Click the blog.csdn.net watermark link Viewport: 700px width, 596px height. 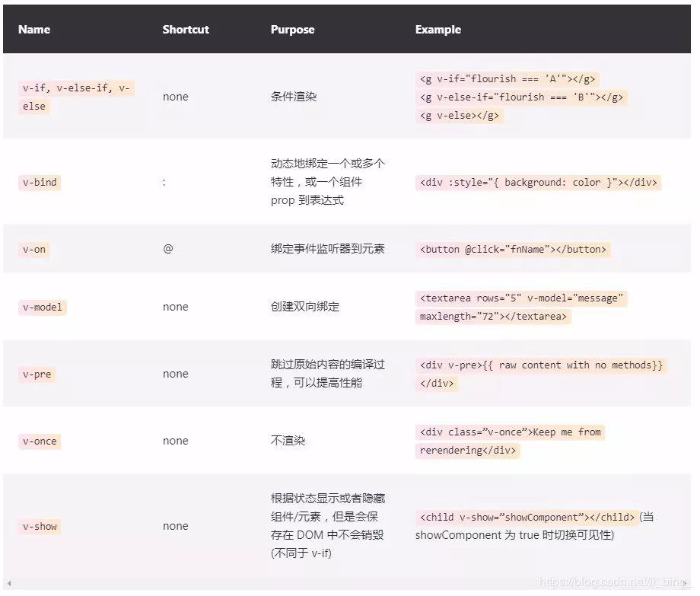[x=612, y=581]
